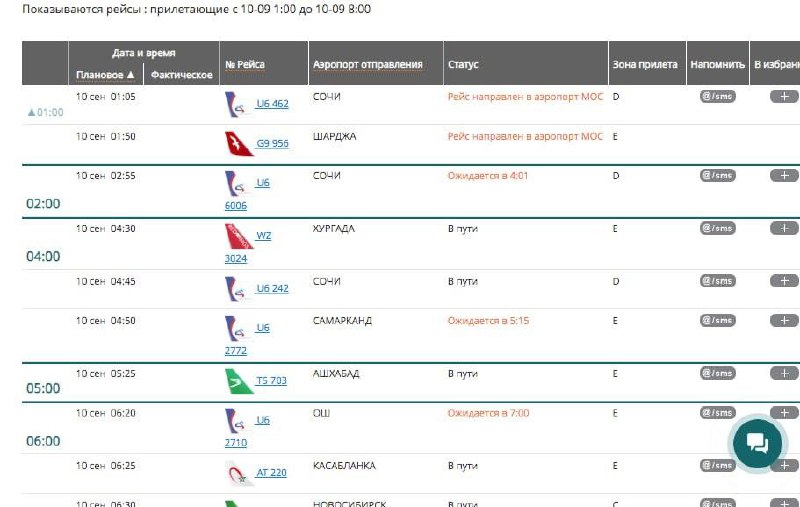Open the live chat bubble icon
The image size is (800, 507).
[757, 443]
